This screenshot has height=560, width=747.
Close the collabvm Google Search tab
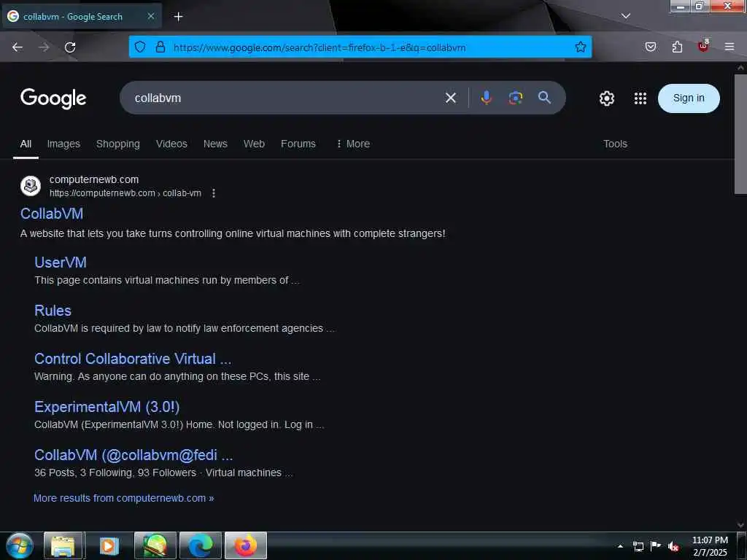pos(150,16)
